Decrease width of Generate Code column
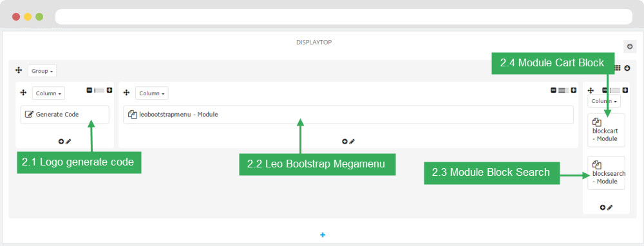This screenshot has width=644, height=246. [x=89, y=90]
